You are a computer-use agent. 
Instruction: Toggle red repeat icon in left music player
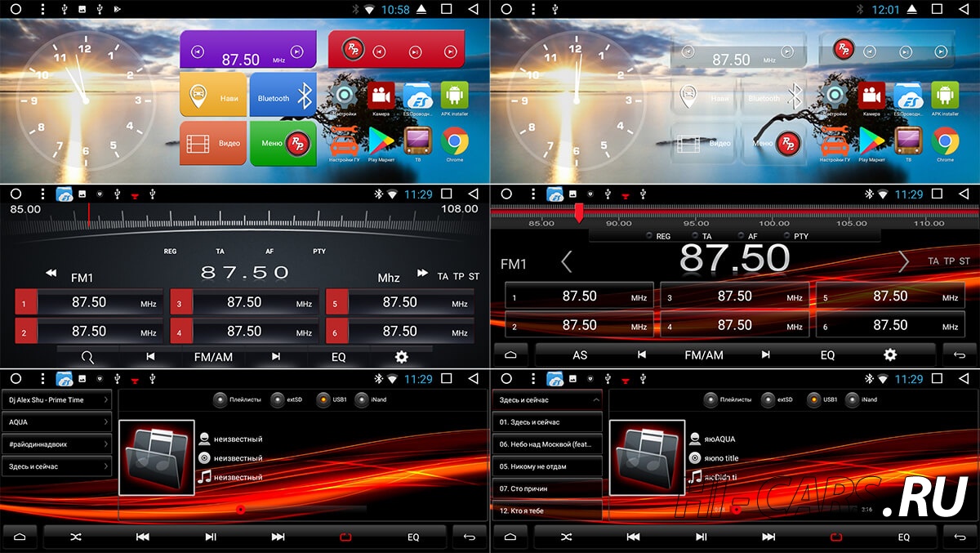pyautogui.click(x=345, y=537)
